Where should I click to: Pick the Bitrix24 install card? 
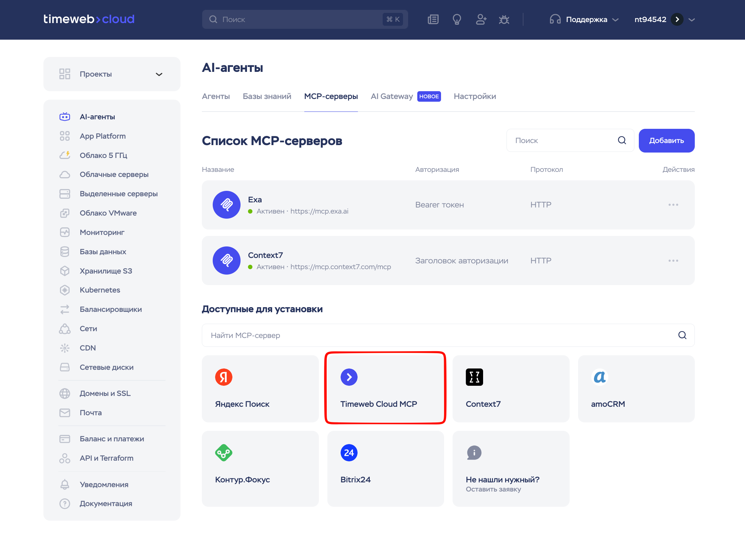coord(385,468)
